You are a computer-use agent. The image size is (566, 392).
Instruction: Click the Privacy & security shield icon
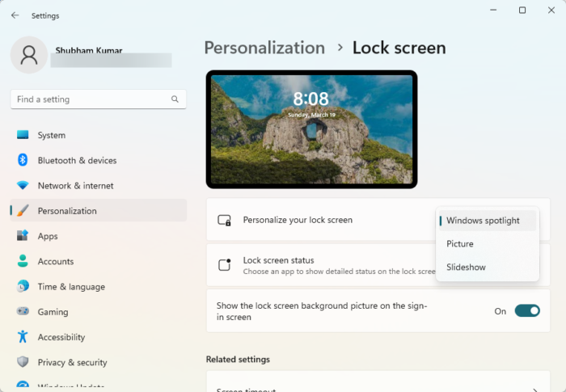23,361
